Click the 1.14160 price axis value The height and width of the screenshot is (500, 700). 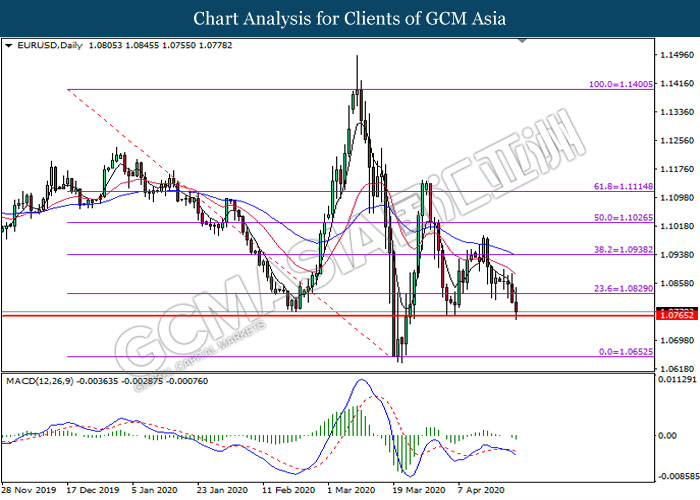pos(677,83)
